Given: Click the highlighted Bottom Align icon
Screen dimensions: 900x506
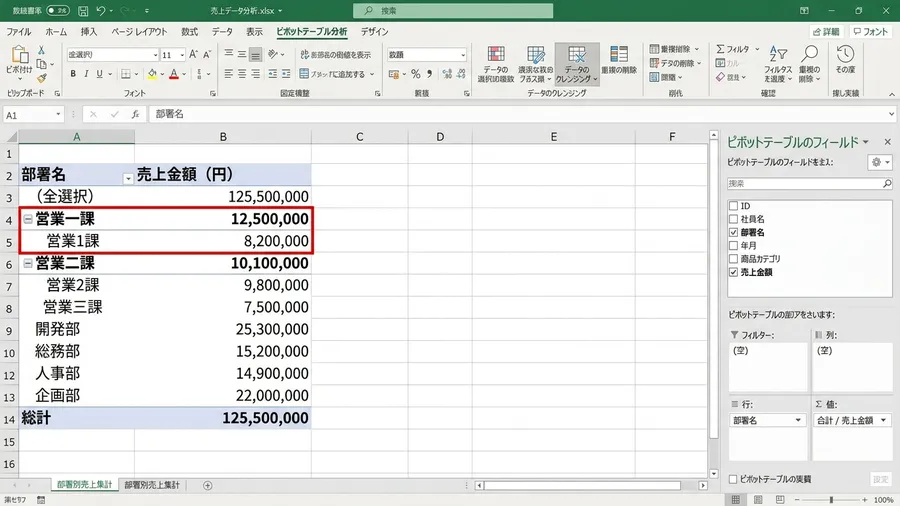Looking at the screenshot, I should (x=255, y=55).
